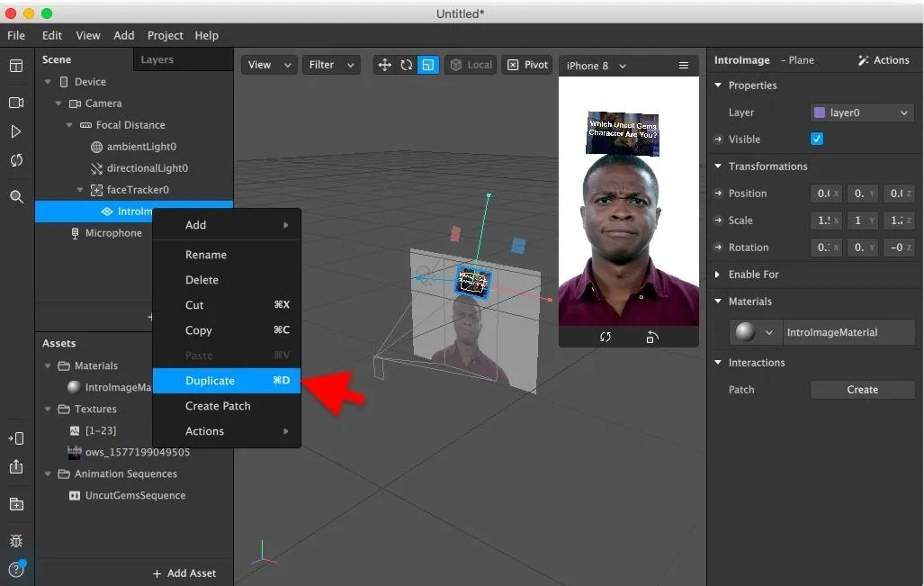924x586 pixels.
Task: Open the View dropdown in viewport
Action: pyautogui.click(x=269, y=65)
